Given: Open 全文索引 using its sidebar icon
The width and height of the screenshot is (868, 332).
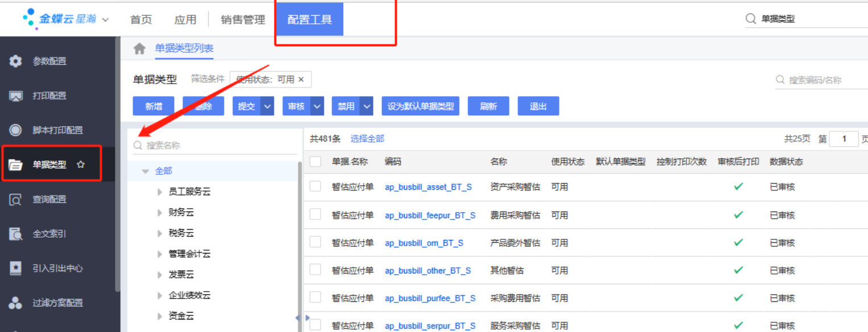Looking at the screenshot, I should point(16,234).
